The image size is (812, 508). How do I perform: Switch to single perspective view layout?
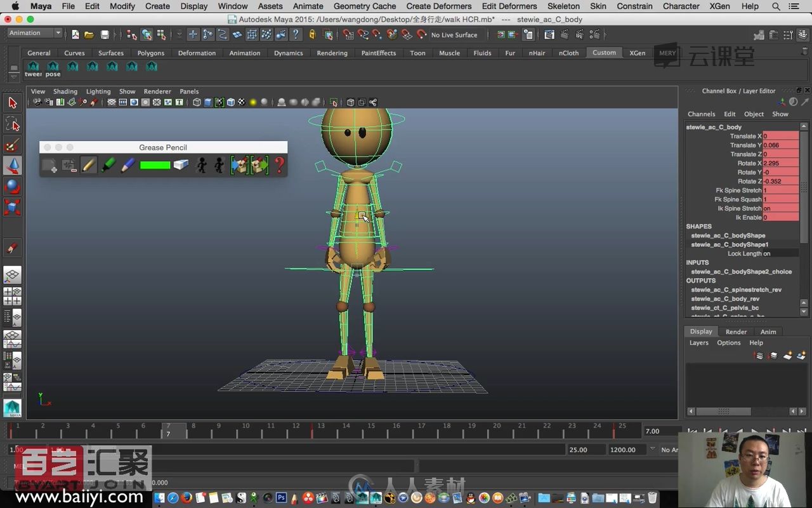(12, 275)
